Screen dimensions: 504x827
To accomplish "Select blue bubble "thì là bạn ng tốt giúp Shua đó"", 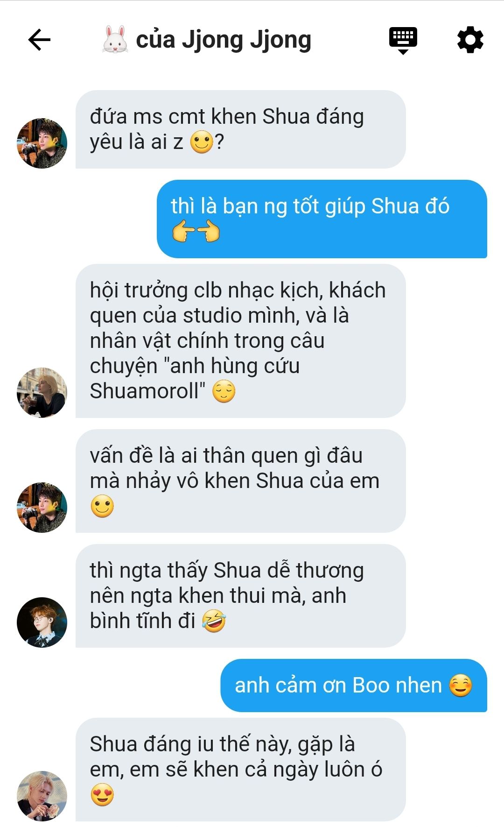I will pyautogui.click(x=322, y=219).
